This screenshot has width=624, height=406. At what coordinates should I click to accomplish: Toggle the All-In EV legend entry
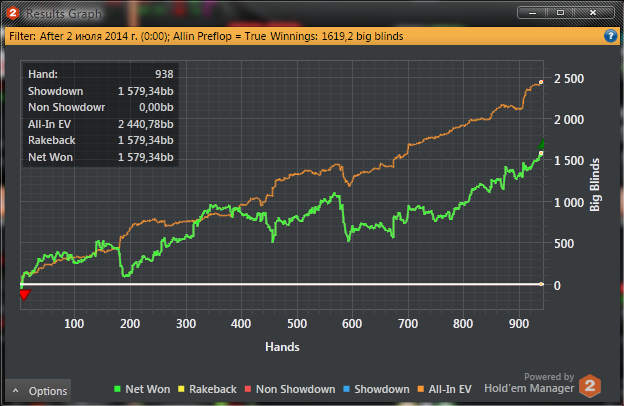click(445, 389)
